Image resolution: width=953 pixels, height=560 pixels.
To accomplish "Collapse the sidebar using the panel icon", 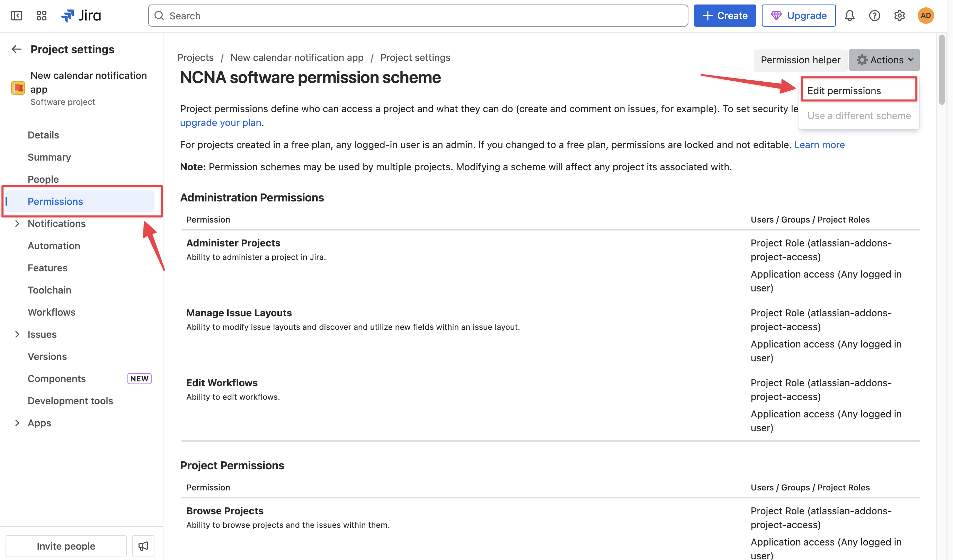I will tap(16, 16).
